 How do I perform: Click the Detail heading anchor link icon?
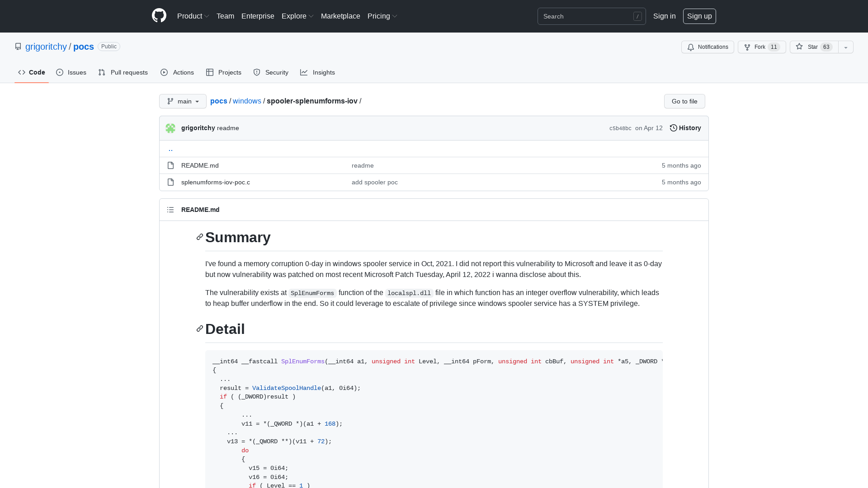pyautogui.click(x=200, y=329)
